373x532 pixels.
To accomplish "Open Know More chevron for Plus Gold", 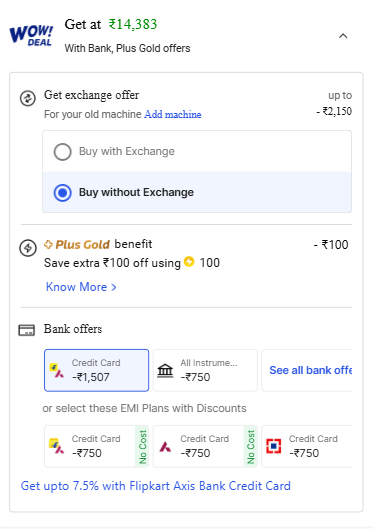I will 81,287.
